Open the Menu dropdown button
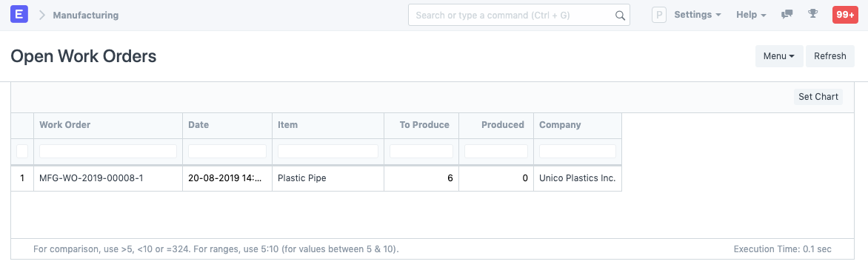Image resolution: width=868 pixels, height=267 pixels. (x=779, y=56)
